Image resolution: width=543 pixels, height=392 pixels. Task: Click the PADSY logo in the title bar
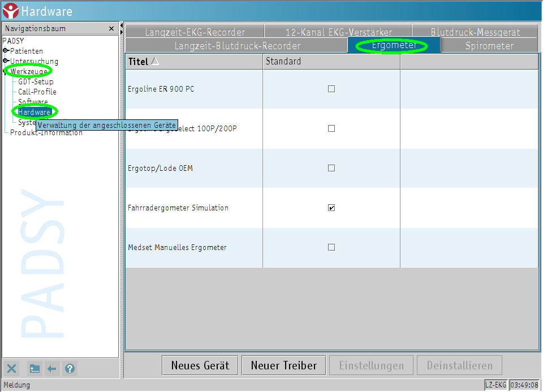[x=10, y=10]
